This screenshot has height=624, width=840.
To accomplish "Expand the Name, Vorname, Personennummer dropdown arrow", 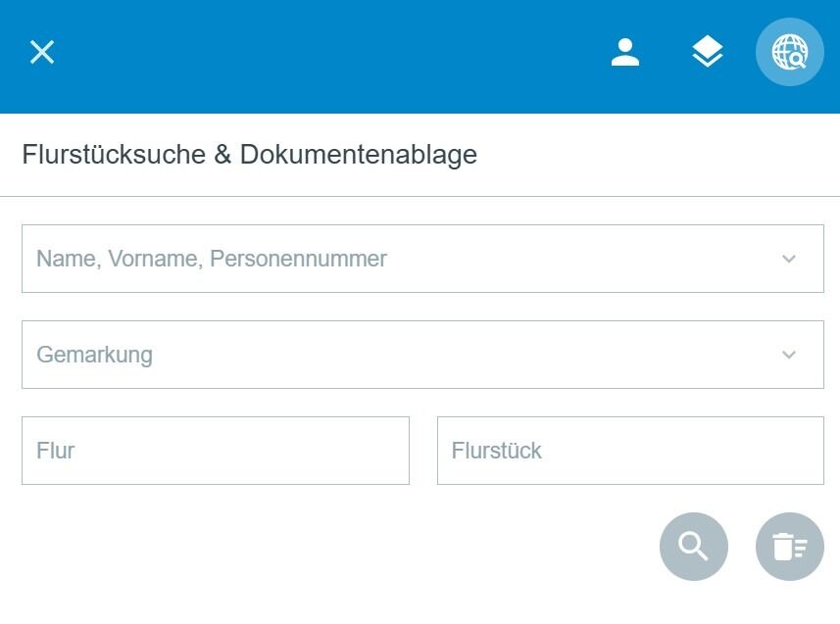I will [x=789, y=260].
